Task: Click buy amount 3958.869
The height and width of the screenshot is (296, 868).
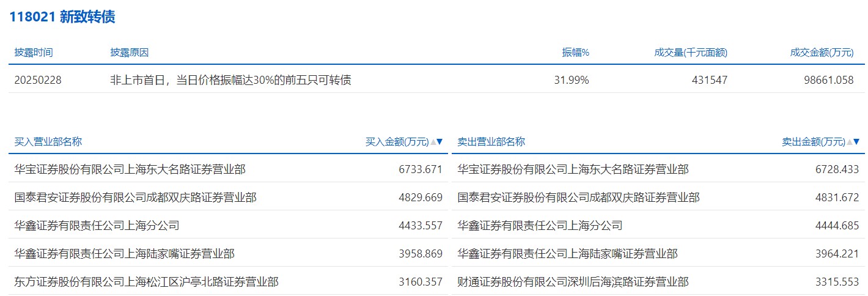Action: [420, 254]
